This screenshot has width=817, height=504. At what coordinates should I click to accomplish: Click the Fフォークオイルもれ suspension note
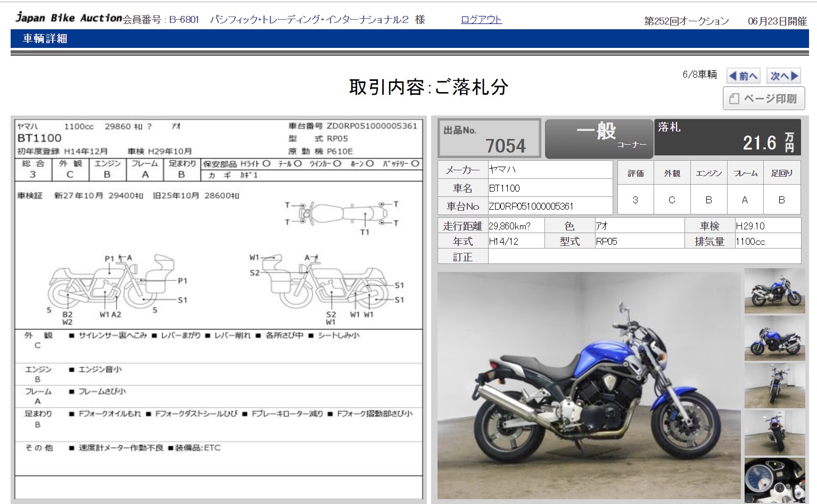(110, 414)
